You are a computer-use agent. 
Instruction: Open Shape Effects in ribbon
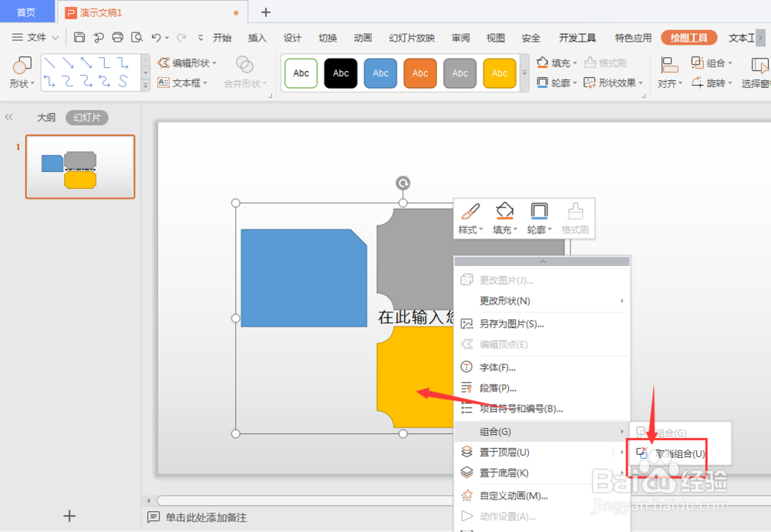click(613, 83)
